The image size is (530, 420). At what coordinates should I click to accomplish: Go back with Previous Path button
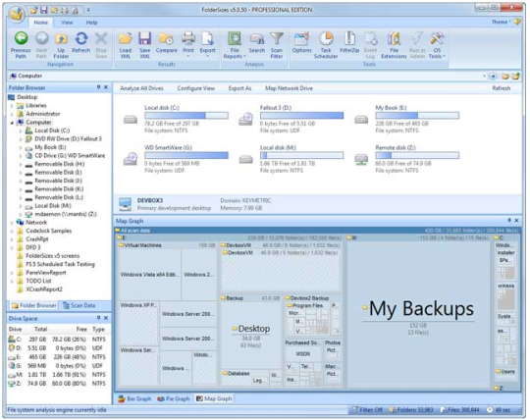pyautogui.click(x=21, y=44)
